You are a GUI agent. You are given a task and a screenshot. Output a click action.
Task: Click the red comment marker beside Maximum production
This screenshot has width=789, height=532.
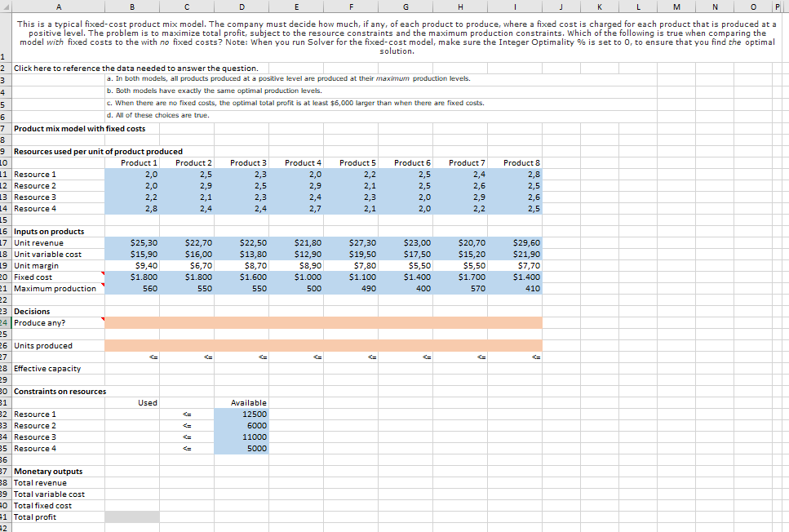104,286
